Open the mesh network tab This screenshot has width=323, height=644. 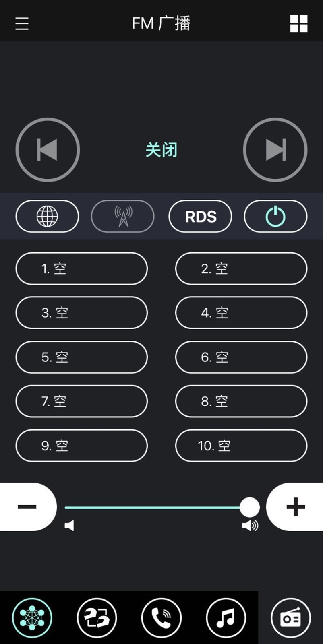(32, 618)
